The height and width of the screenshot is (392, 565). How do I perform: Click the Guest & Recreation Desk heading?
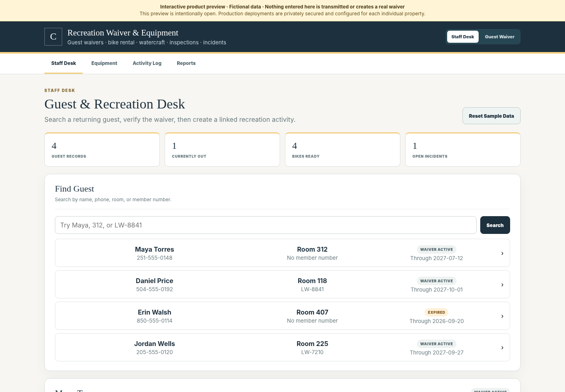(115, 104)
